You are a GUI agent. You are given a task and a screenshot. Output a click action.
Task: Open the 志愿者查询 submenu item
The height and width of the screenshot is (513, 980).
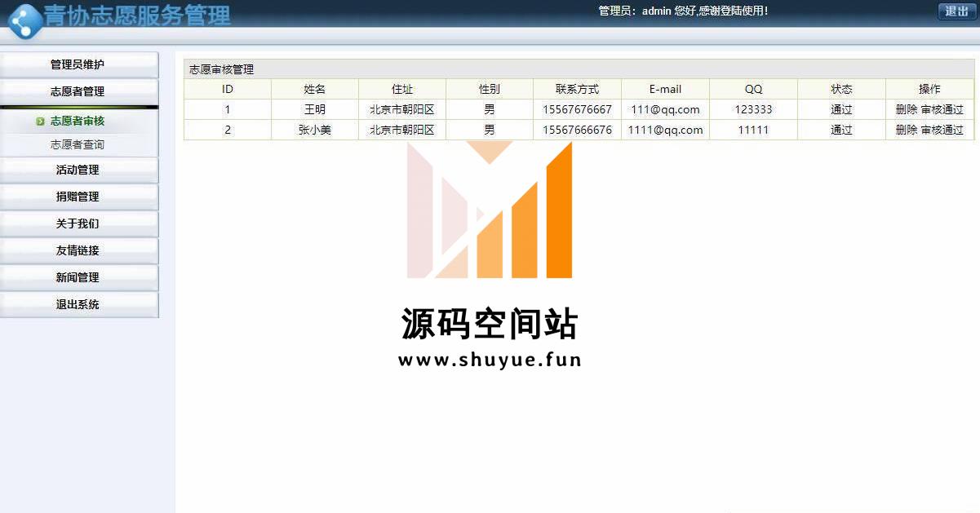[x=78, y=144]
